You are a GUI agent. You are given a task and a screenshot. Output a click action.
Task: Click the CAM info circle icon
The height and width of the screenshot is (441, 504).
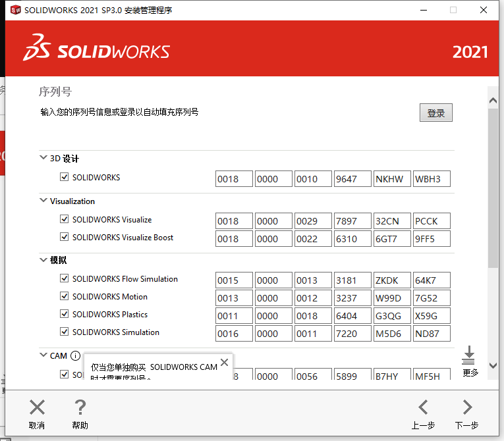click(76, 355)
